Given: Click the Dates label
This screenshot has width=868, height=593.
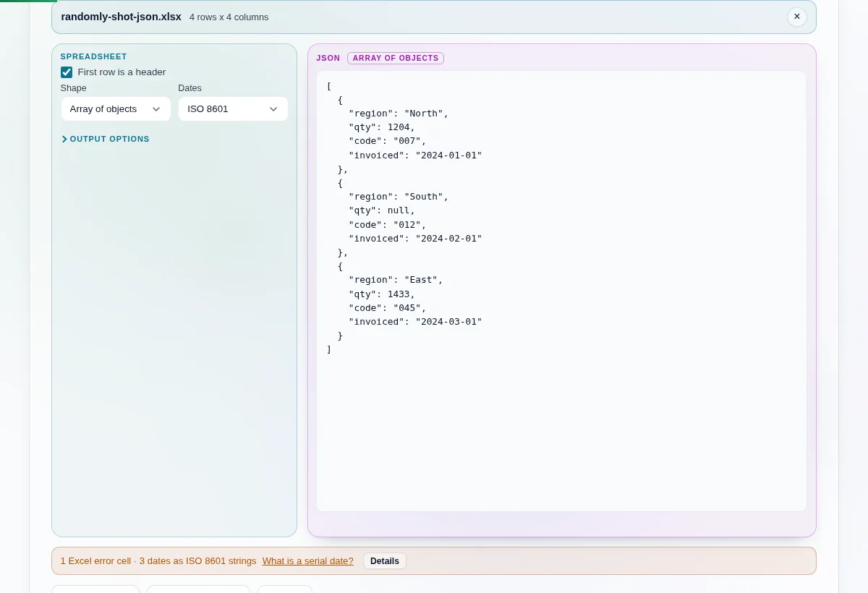Looking at the screenshot, I should pyautogui.click(x=190, y=88).
